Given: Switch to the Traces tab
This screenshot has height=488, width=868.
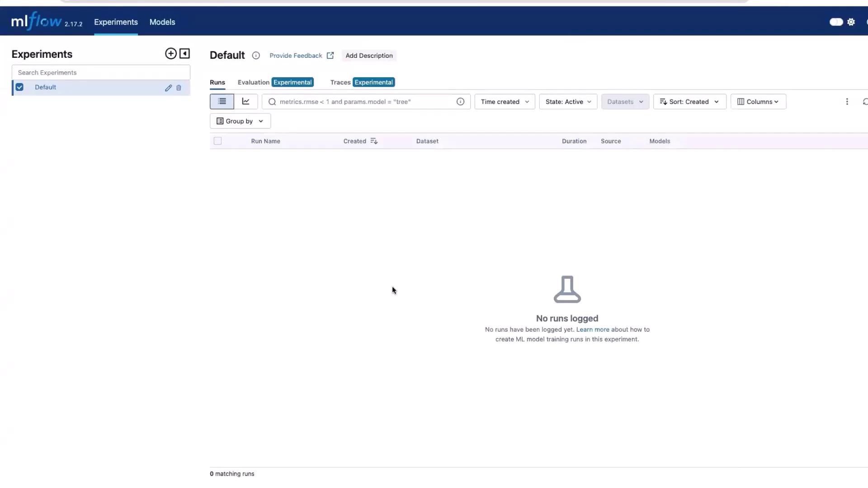Looking at the screenshot, I should (340, 82).
